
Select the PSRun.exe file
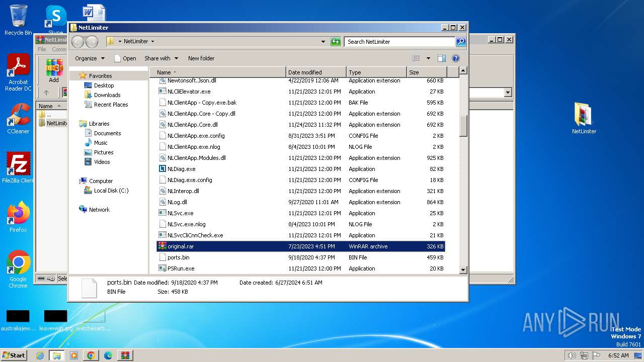click(181, 268)
